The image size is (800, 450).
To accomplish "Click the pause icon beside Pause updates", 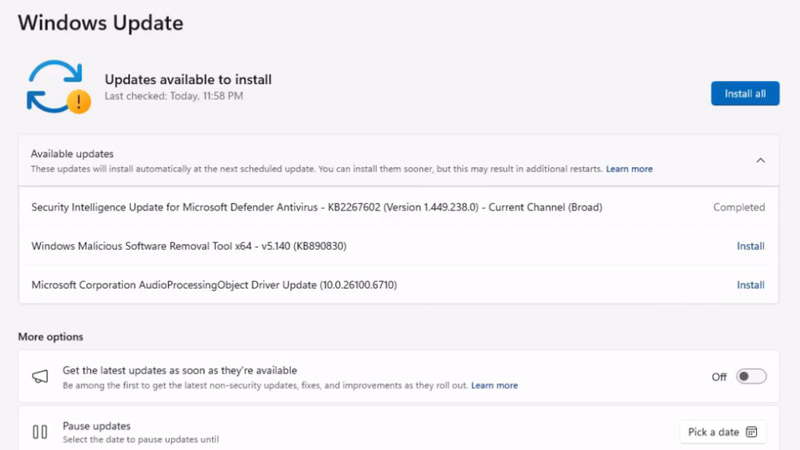I will coord(40,432).
